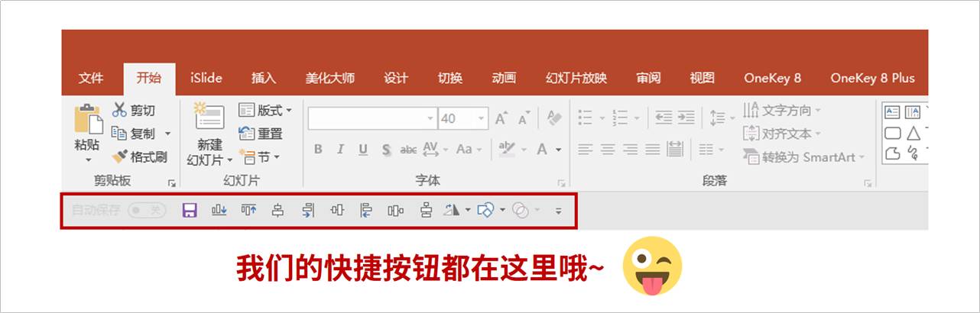Open the font name dropdown arrow
Viewport: 980px width, 313px height.
coord(430,118)
